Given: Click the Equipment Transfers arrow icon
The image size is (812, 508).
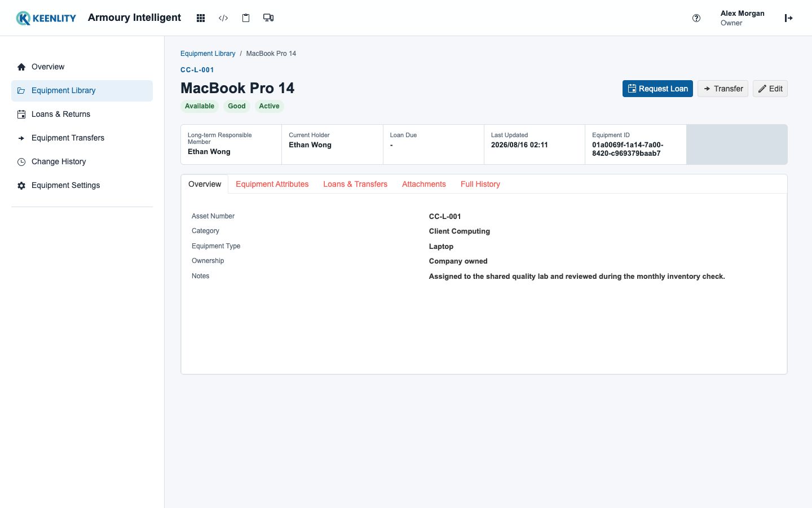Looking at the screenshot, I should tap(21, 138).
